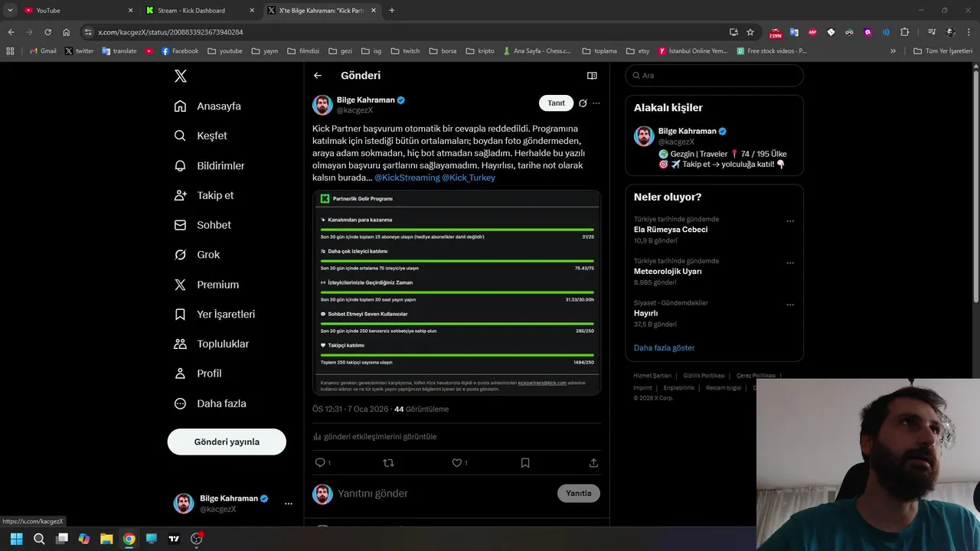980x551 pixels.
Task: Open the Kick partner program screenshot image
Action: tap(456, 292)
